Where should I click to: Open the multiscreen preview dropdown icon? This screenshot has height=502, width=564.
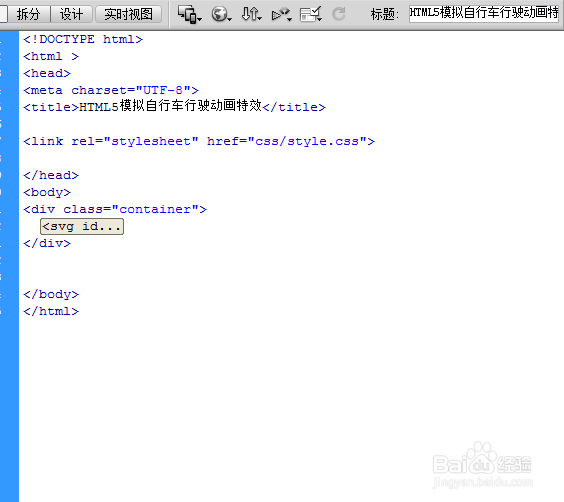pos(190,15)
